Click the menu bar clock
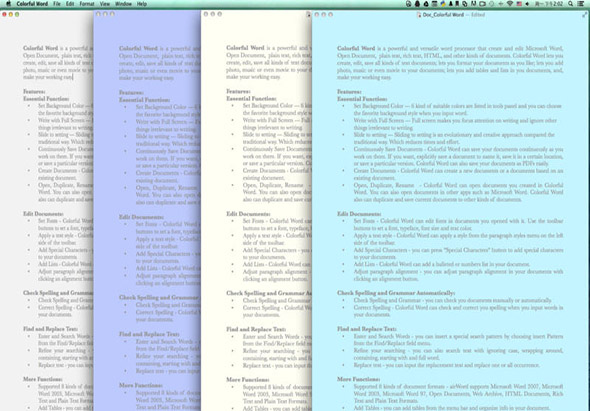The image size is (590, 411). 549,4
